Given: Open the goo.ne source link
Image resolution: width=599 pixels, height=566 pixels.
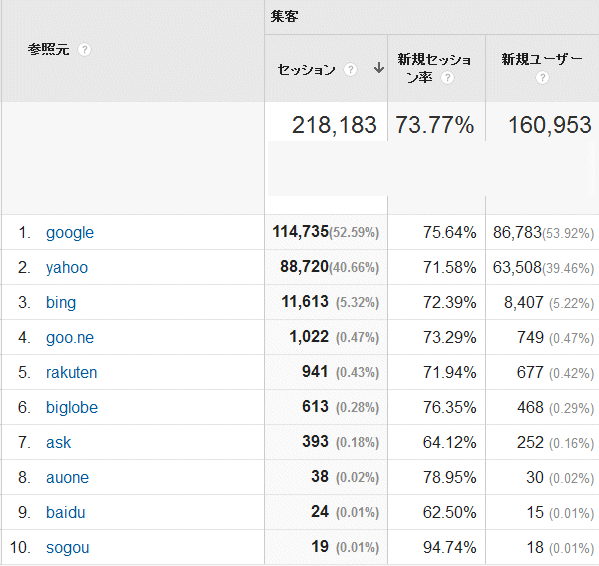Looking at the screenshot, I should 70,338.
